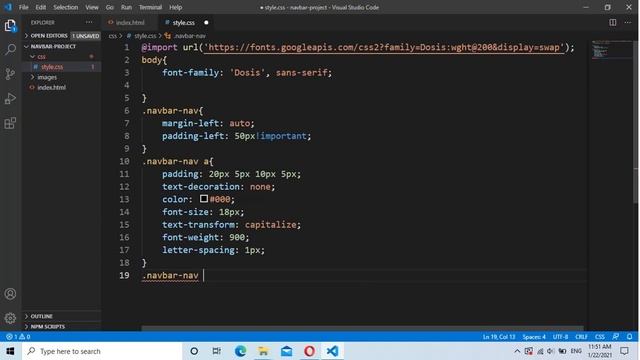This screenshot has width=640, height=360.
Task: Open the Google Fonts URL link
Action: point(384,47)
